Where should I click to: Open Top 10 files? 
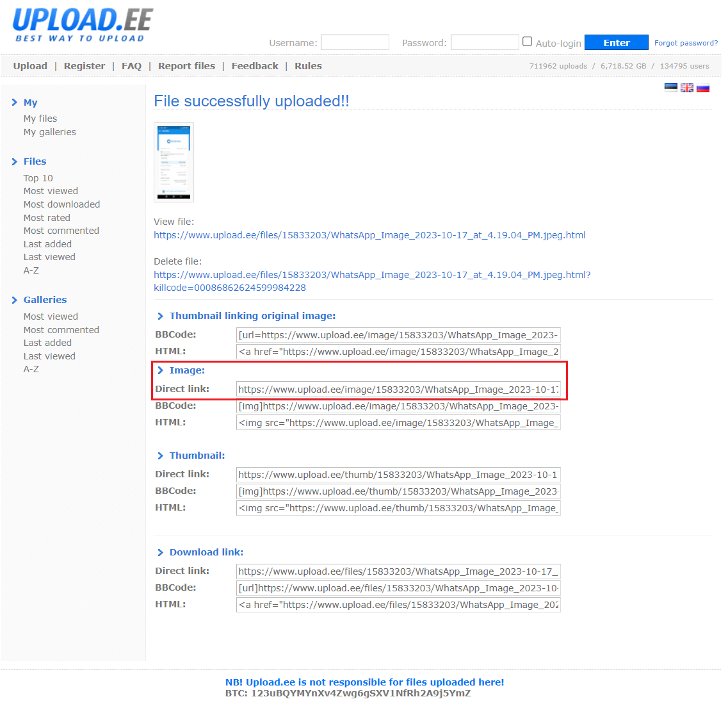coord(38,178)
